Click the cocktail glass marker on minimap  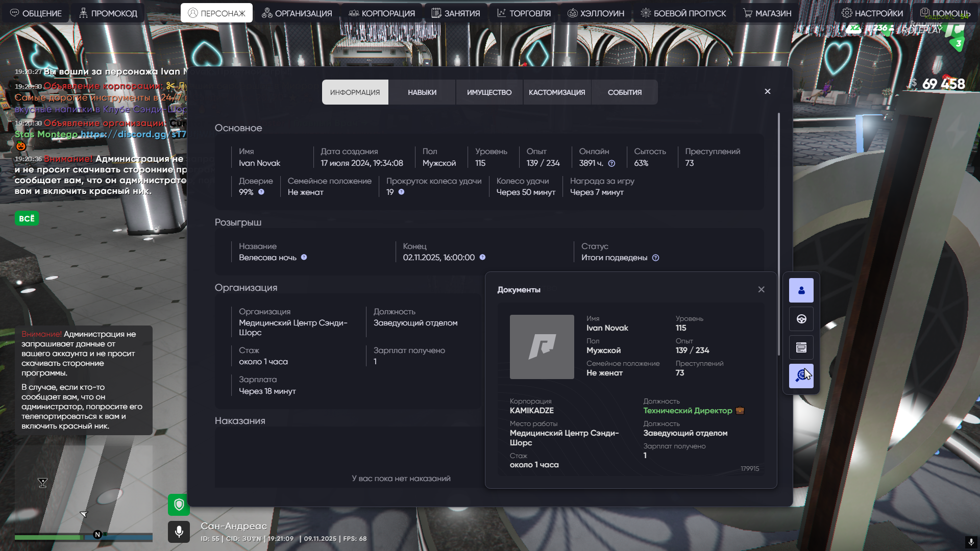click(x=43, y=483)
